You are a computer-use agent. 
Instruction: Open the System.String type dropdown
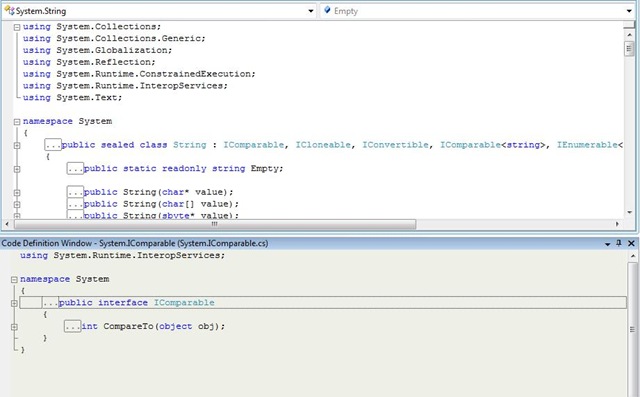pyautogui.click(x=158, y=11)
